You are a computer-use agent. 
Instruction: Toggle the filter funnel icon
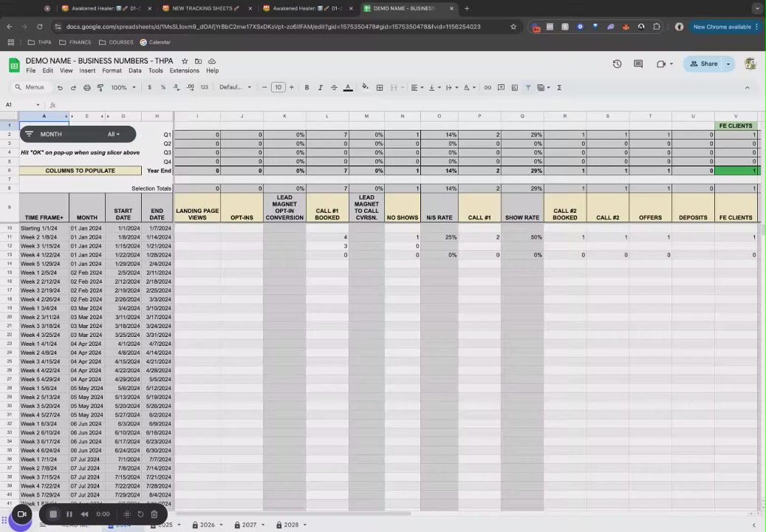(x=528, y=87)
